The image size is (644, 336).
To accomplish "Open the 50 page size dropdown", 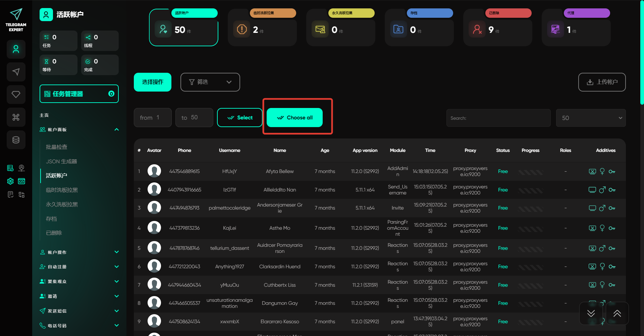I will [591, 118].
